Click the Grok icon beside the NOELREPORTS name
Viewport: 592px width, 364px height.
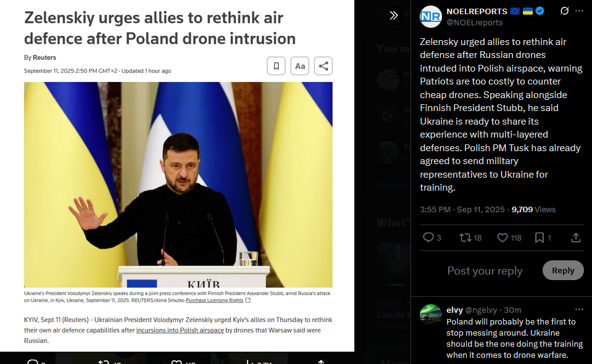[x=564, y=11]
